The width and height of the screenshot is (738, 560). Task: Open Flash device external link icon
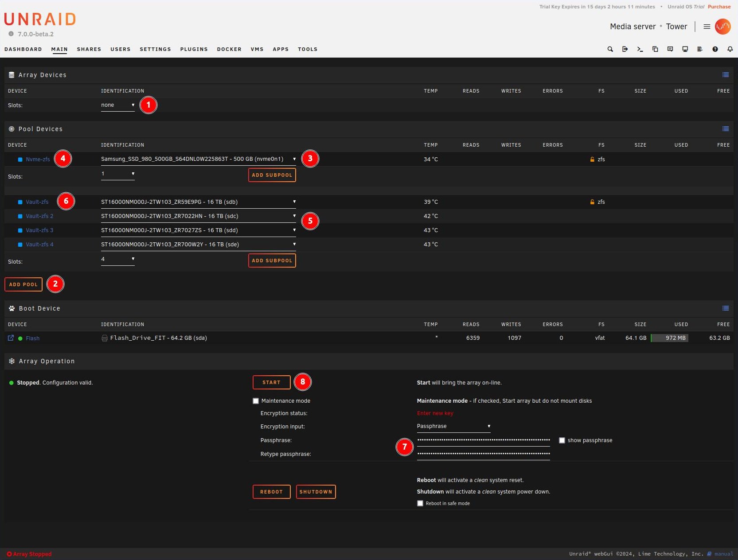point(11,338)
